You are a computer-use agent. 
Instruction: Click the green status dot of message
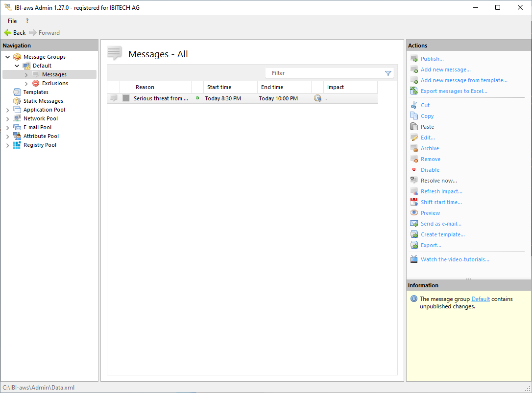(197, 98)
